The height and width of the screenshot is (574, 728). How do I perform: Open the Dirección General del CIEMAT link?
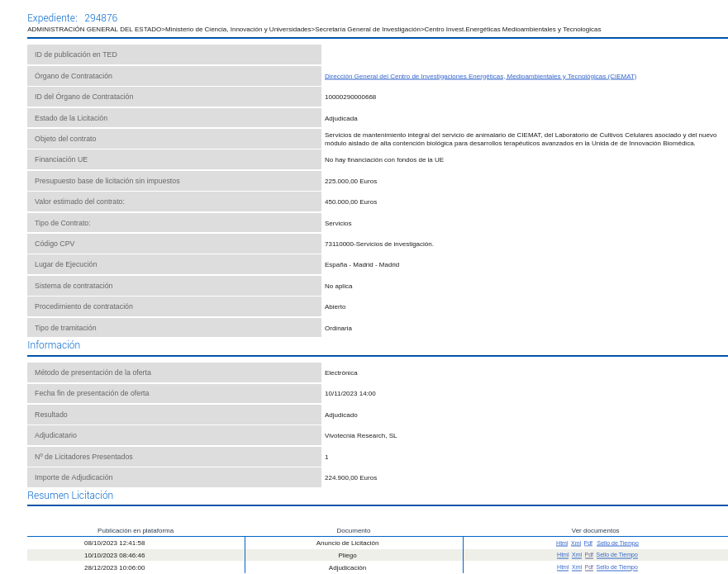click(481, 76)
